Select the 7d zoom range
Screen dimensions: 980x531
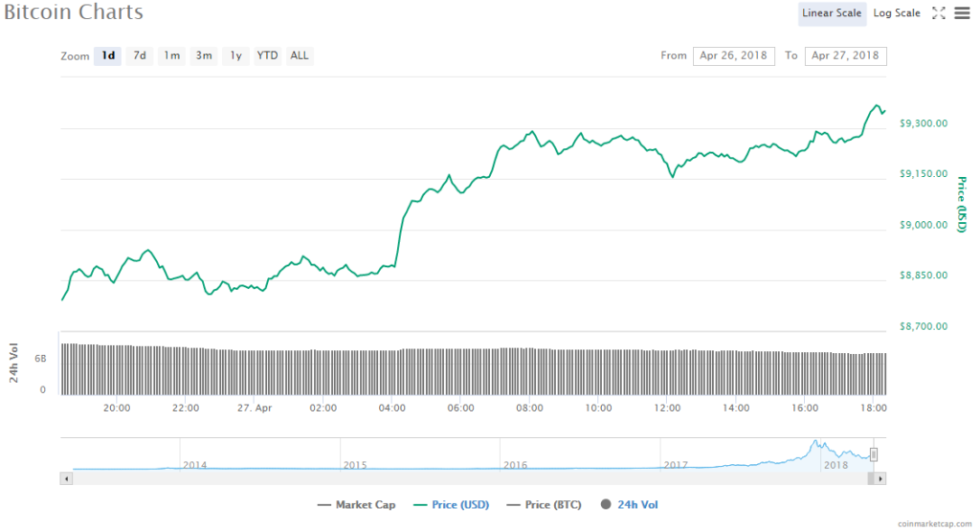click(140, 55)
